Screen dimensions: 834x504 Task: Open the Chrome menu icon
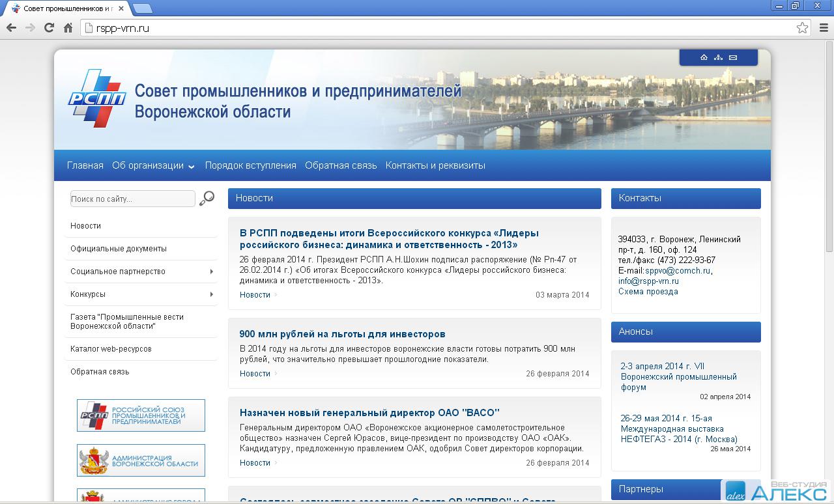click(x=822, y=28)
